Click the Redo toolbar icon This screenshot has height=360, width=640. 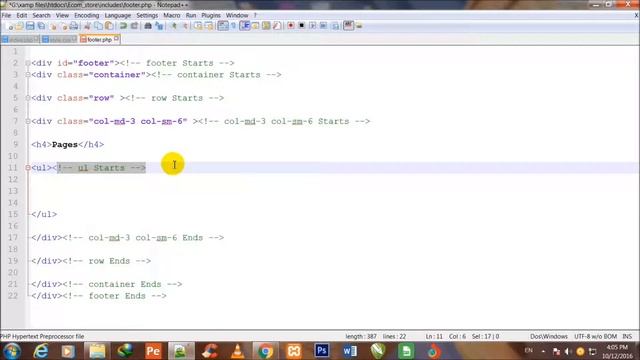134,26
